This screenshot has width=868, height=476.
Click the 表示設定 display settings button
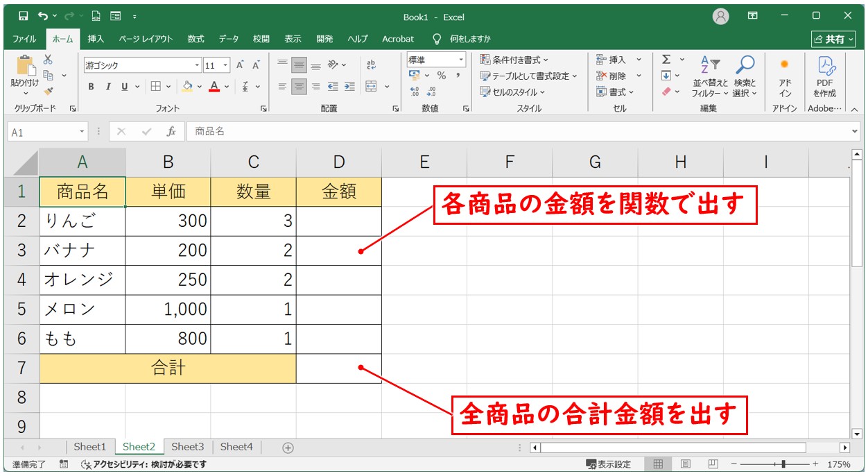(x=609, y=464)
